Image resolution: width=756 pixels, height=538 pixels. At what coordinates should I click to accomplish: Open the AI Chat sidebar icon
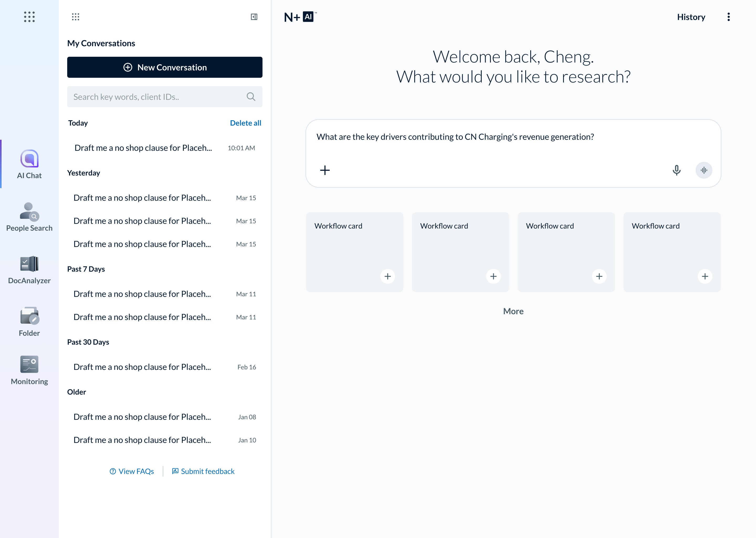(x=29, y=159)
